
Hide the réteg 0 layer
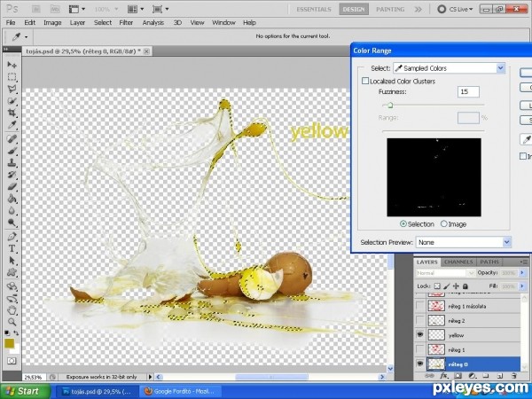pyautogui.click(x=420, y=364)
